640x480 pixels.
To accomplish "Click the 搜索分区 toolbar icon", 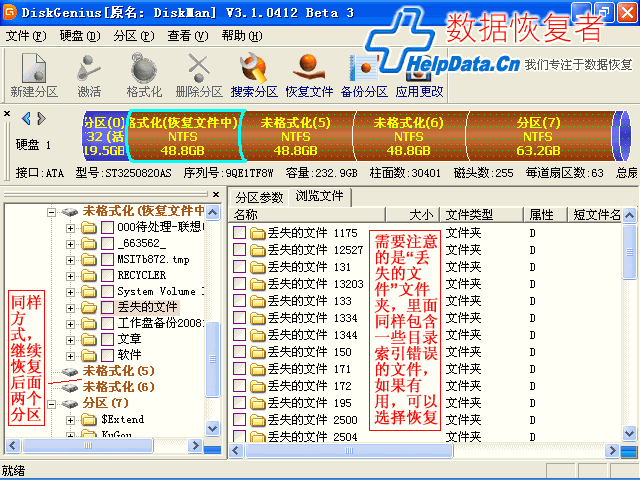I will 254,75.
